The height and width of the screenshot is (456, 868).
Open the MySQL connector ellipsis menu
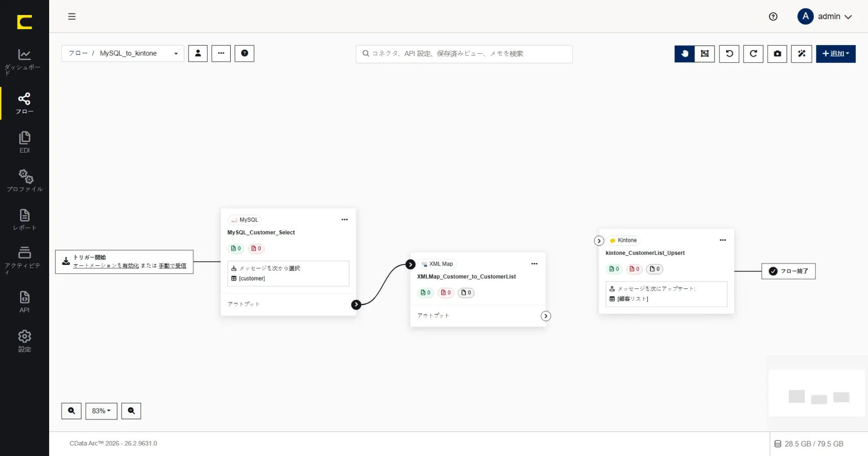[344, 220]
